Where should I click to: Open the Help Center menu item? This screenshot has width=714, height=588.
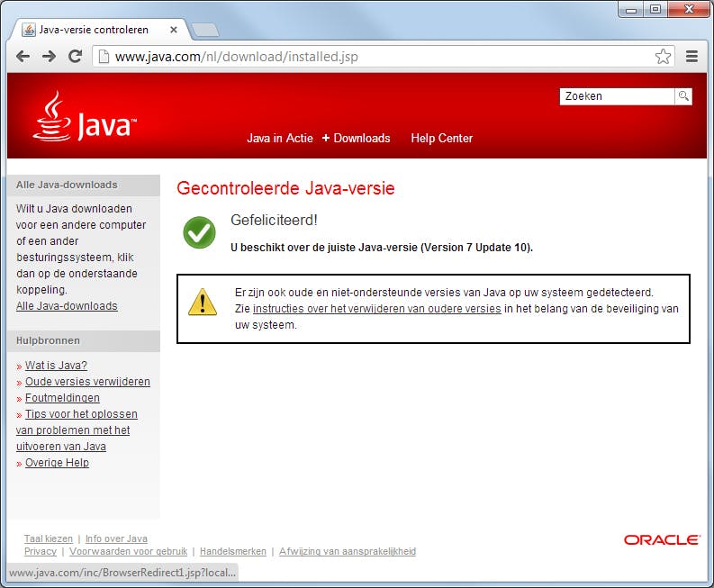[x=442, y=138]
